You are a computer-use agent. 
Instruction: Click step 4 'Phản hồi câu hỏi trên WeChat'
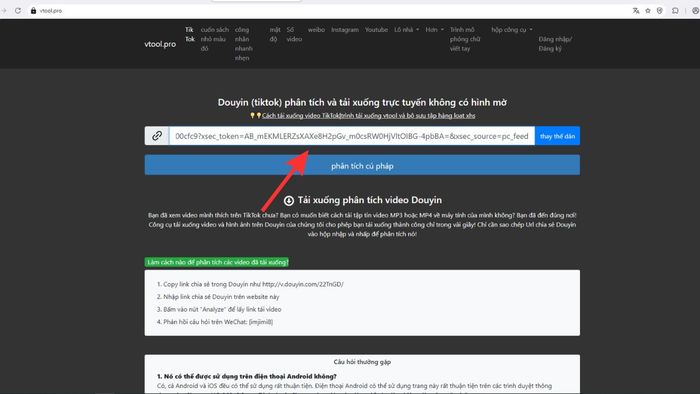point(215,322)
